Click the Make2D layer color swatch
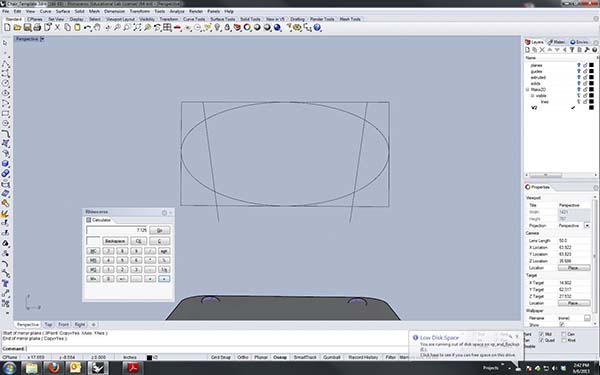This screenshot has height=375, width=600. 591,90
